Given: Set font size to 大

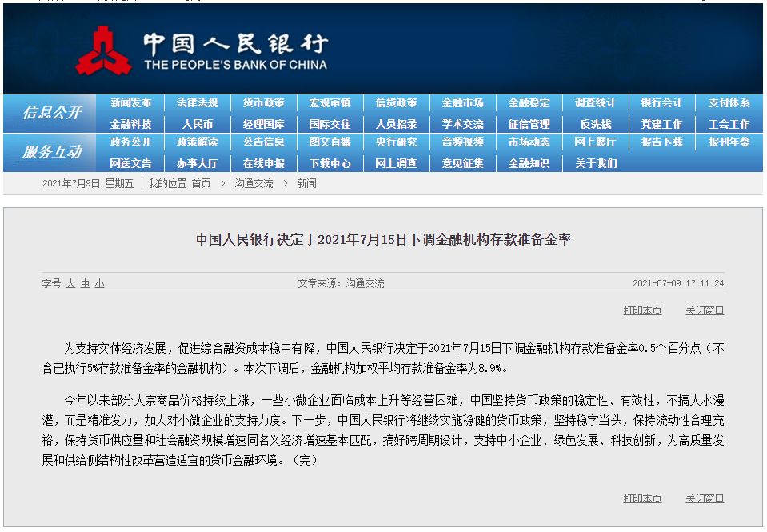Looking at the screenshot, I should point(71,283).
